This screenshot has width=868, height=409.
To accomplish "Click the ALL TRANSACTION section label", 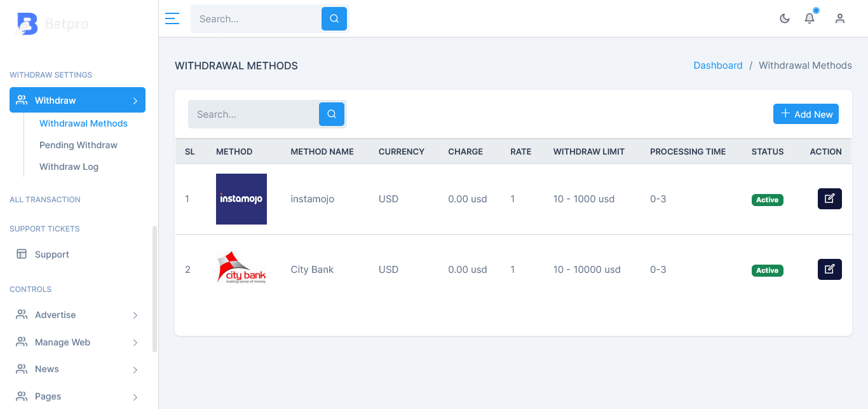I will 45,199.
